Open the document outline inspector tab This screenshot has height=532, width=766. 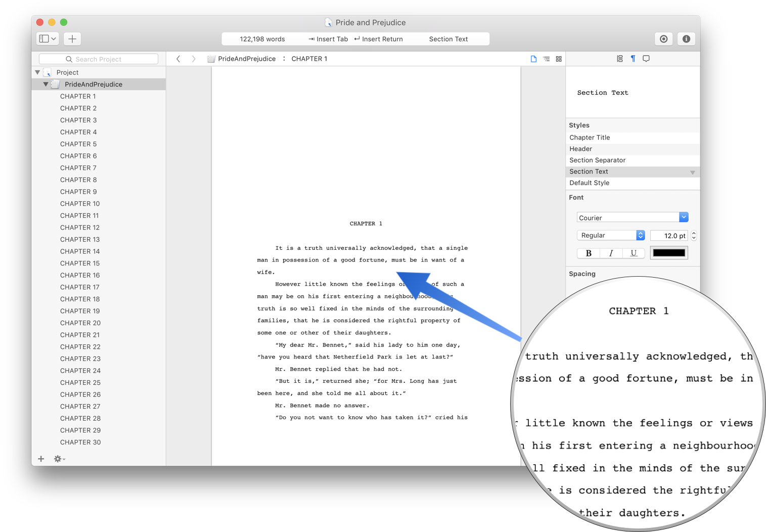[620, 59]
